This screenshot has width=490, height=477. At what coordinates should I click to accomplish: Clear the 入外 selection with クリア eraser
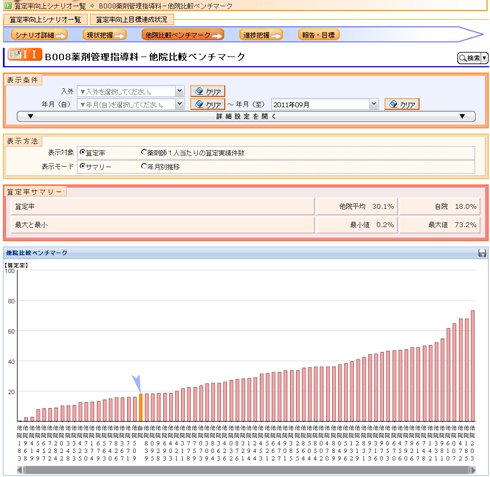point(207,91)
